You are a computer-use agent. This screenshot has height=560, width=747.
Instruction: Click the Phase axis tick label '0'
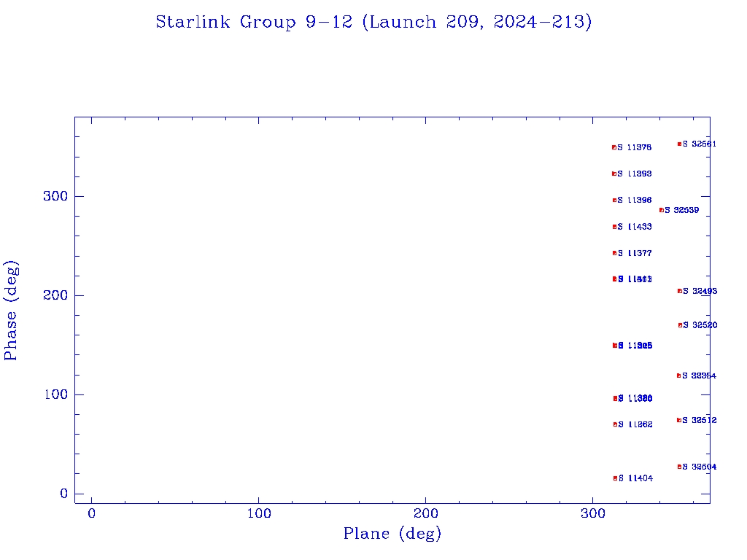64,494
